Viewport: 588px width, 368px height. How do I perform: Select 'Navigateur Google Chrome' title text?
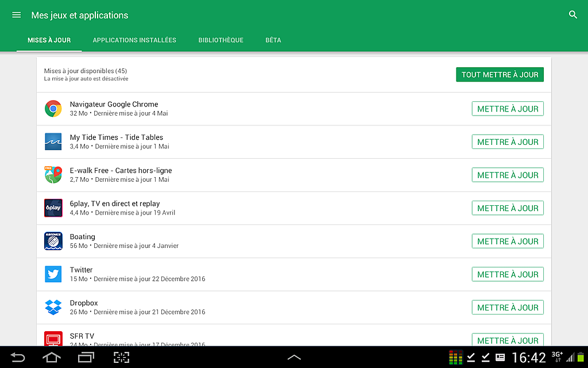point(114,104)
